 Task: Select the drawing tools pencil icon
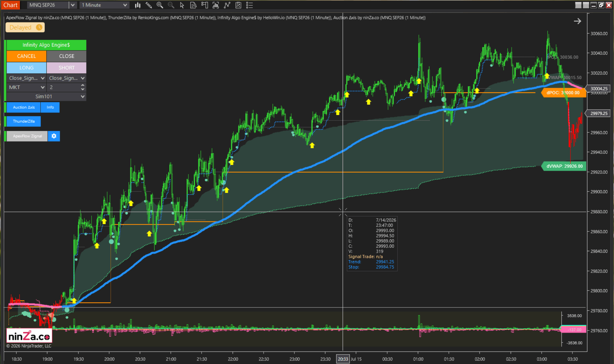pyautogui.click(x=148, y=5)
